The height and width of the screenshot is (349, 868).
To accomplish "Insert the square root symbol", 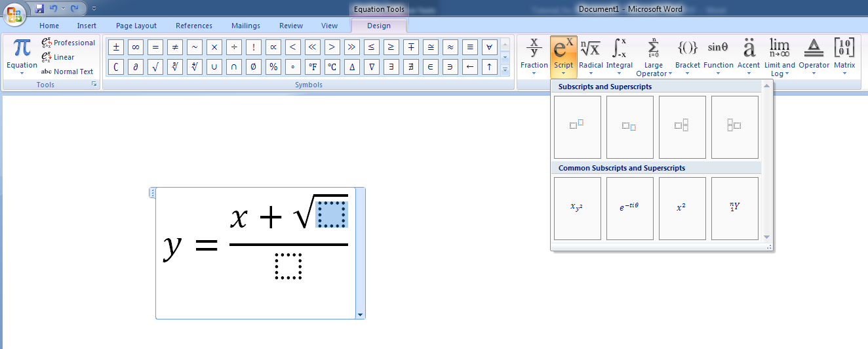I will (155, 67).
